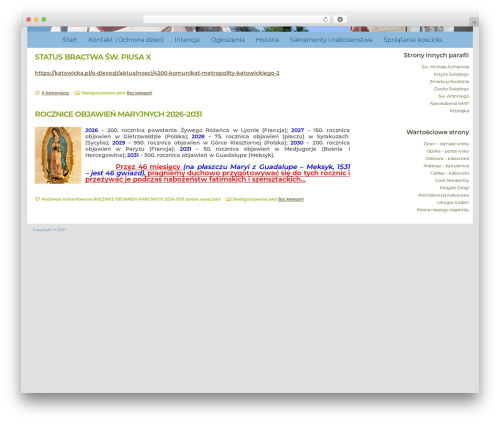Image resolution: width=500 pixels, height=423 pixels.
Task: Click the folder icon under ROCZNICE OBJAWIEŃ post
Action: 228,199
